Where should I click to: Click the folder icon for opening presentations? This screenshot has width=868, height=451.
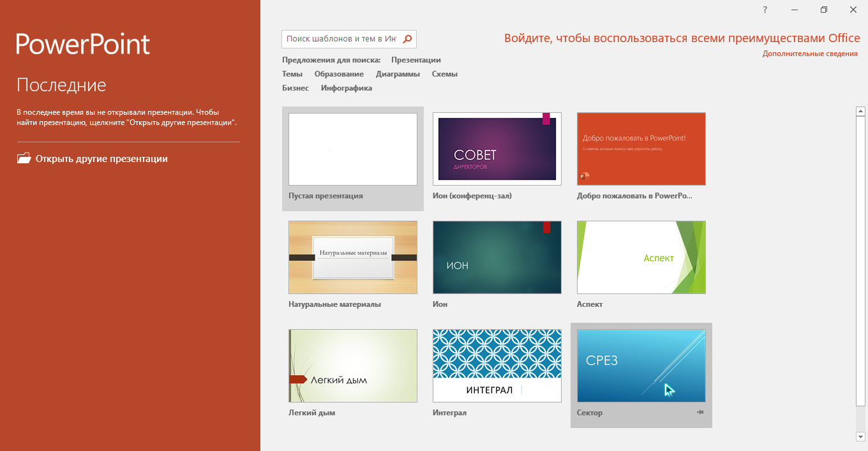(24, 159)
